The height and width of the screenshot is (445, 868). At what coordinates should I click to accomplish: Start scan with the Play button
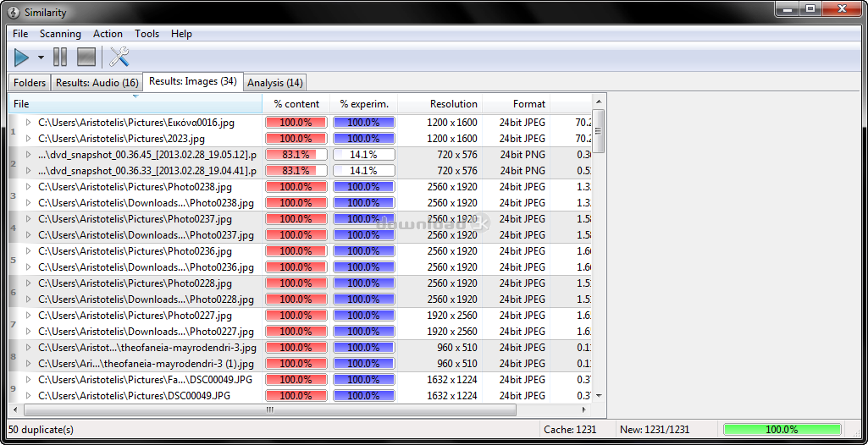[21, 58]
